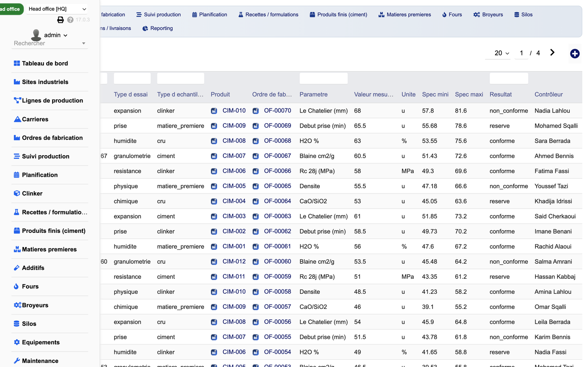Open Produits finis (ciment) in the left sidebar

(x=50, y=231)
